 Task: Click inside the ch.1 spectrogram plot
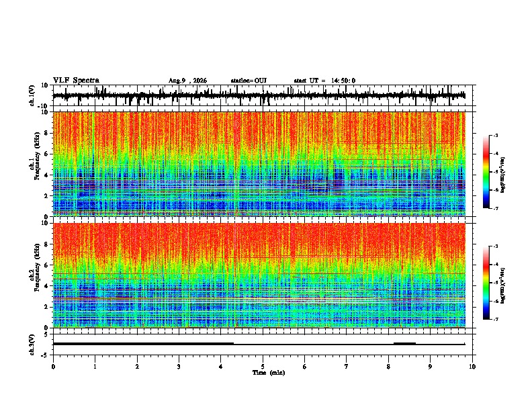pyautogui.click(x=259, y=164)
